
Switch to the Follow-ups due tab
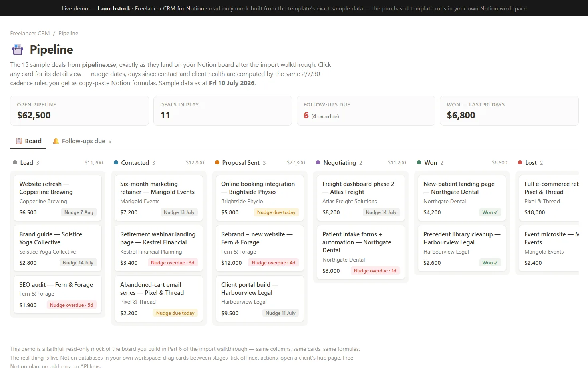pos(82,141)
